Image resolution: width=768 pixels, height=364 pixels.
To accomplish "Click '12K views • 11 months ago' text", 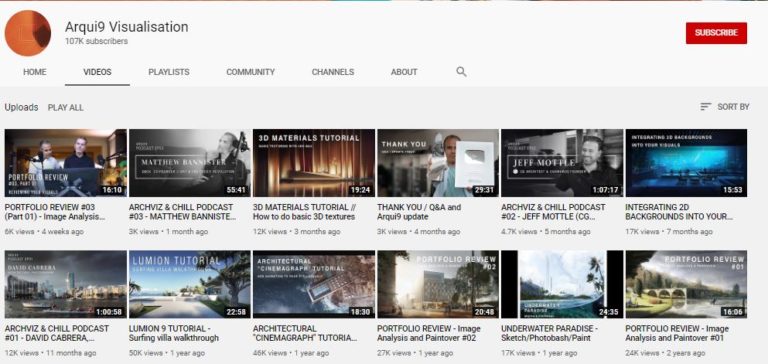I will [50, 353].
